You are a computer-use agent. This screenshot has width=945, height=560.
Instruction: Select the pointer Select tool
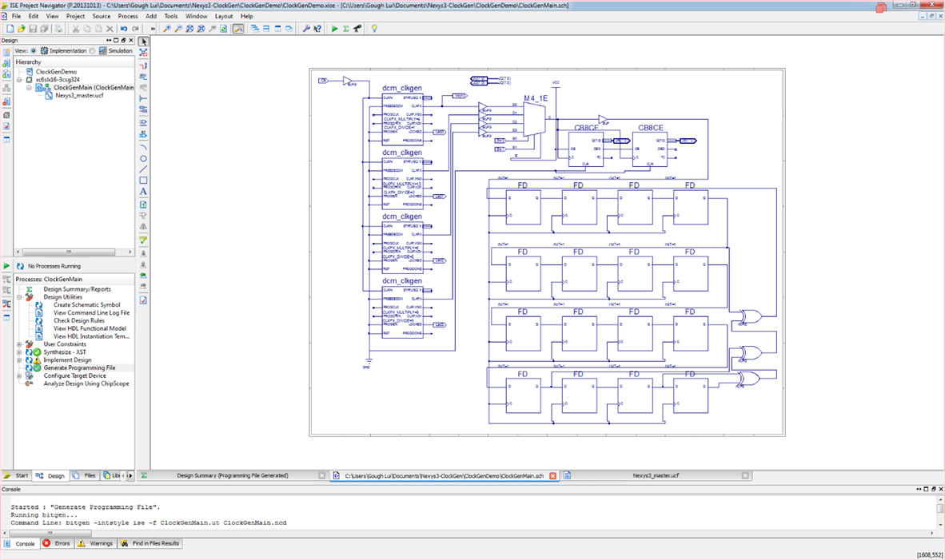143,42
